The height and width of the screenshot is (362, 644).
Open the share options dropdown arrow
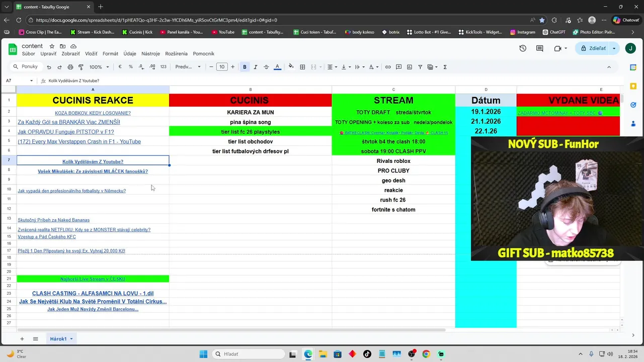(x=614, y=48)
